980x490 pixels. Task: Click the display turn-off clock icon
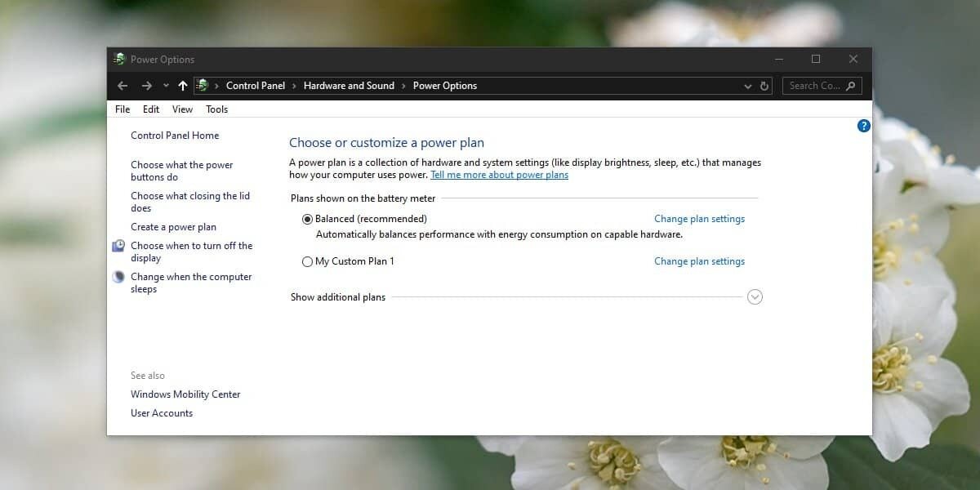click(118, 246)
